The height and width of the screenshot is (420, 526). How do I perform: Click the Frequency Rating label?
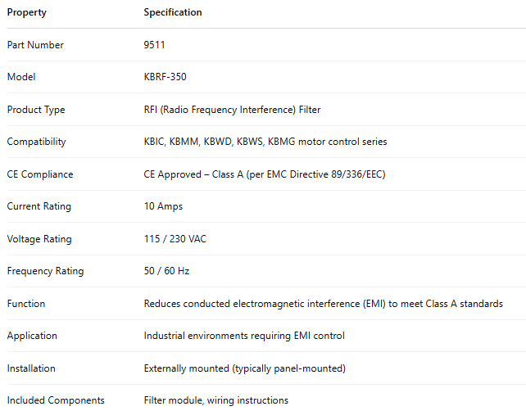(45, 271)
